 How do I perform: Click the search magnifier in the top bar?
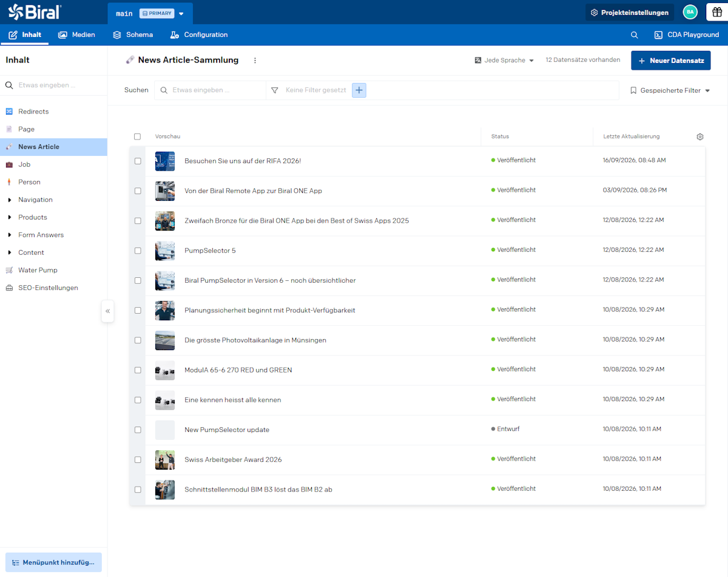pyautogui.click(x=634, y=35)
